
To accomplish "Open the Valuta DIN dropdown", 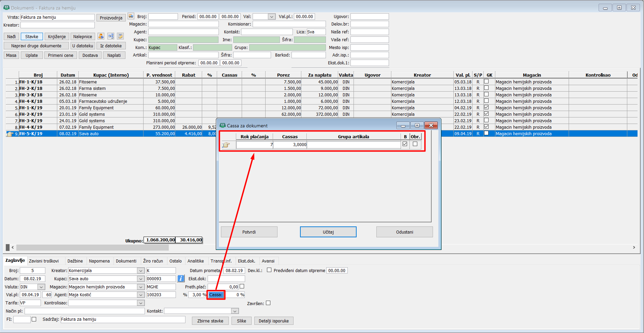I will point(41,287).
